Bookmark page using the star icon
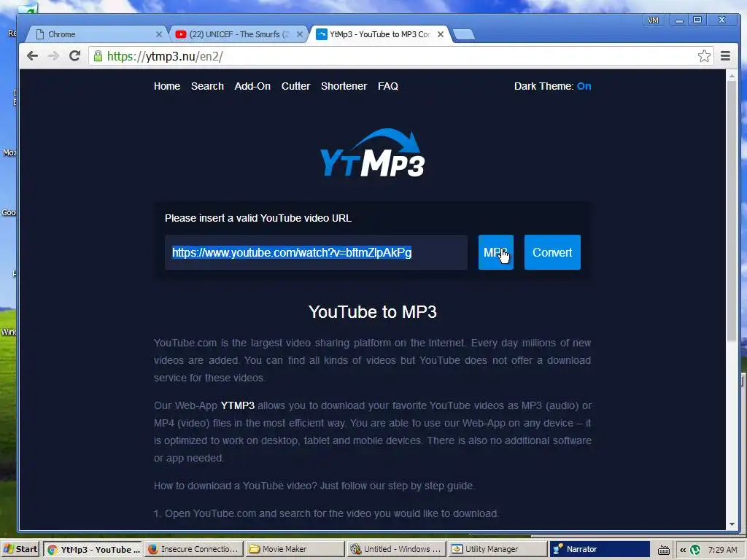747x560 pixels. (704, 56)
